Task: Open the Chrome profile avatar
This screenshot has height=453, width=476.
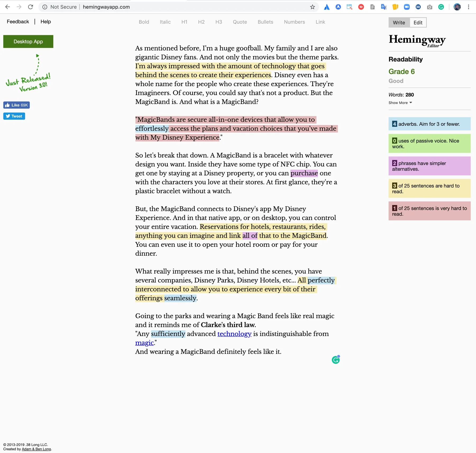Action: [457, 7]
